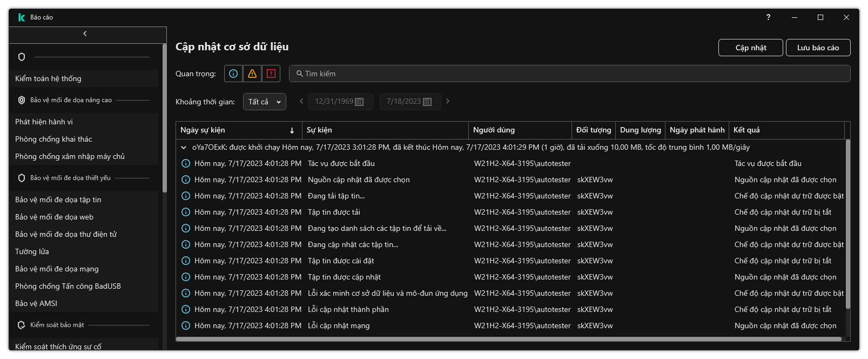Toggle the critical severity filter icon
Viewport: 868px width, 359px height.
[x=271, y=74]
